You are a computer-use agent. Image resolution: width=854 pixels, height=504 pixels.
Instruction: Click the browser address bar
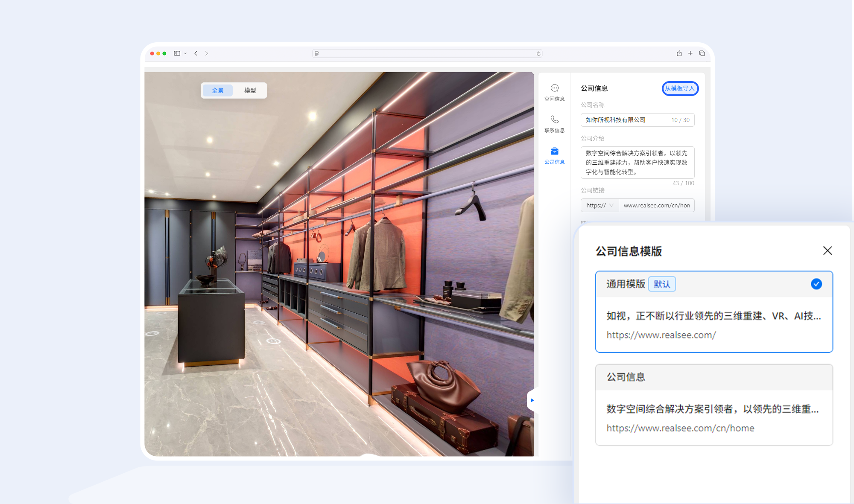click(x=427, y=53)
